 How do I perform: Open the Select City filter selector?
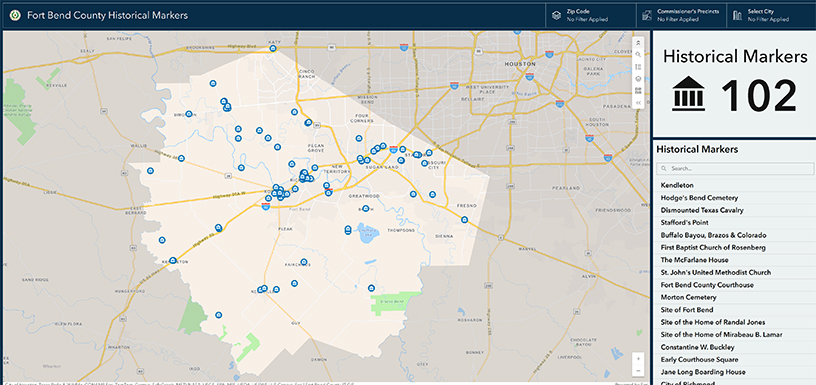[771, 15]
